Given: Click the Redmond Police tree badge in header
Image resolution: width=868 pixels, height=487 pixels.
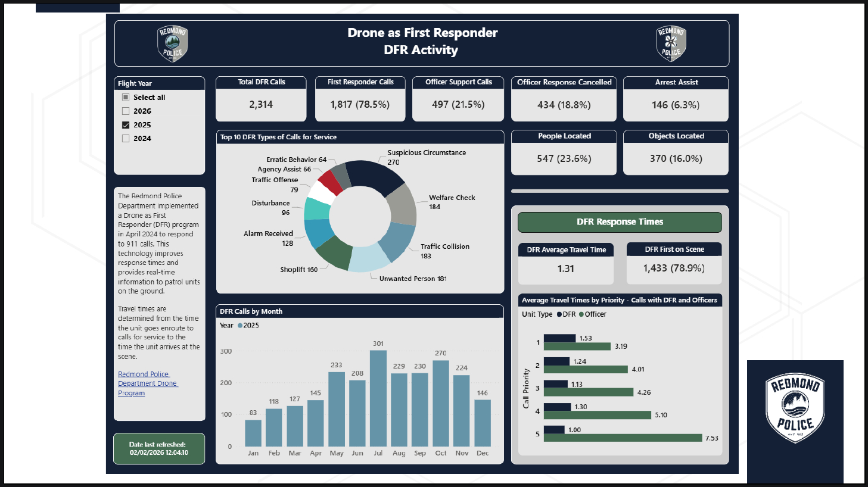Looking at the screenshot, I should tap(173, 43).
